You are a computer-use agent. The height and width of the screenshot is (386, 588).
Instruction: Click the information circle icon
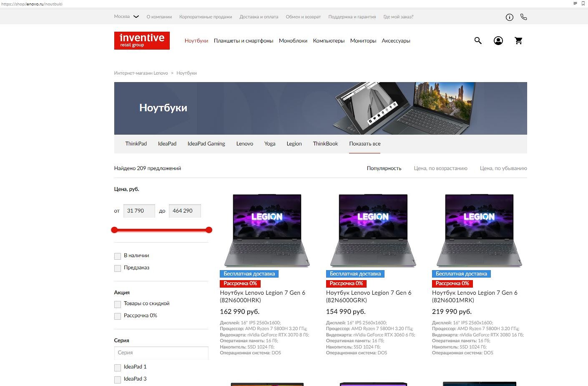tap(509, 17)
